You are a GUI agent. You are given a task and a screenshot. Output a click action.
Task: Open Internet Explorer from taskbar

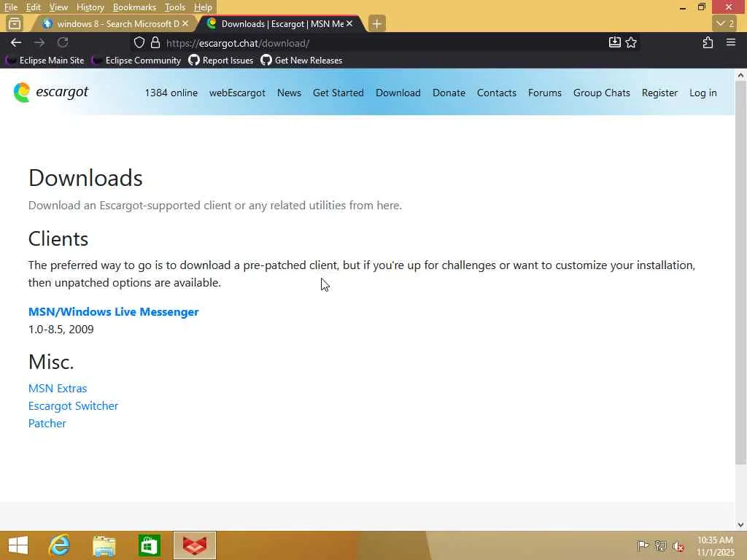coord(60,545)
